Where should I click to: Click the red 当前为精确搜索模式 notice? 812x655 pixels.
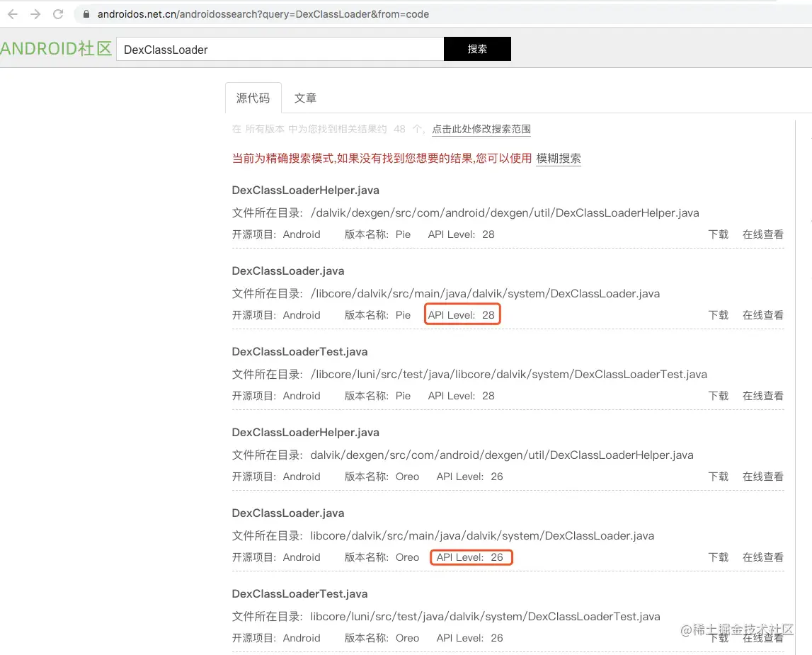pyautogui.click(x=382, y=159)
